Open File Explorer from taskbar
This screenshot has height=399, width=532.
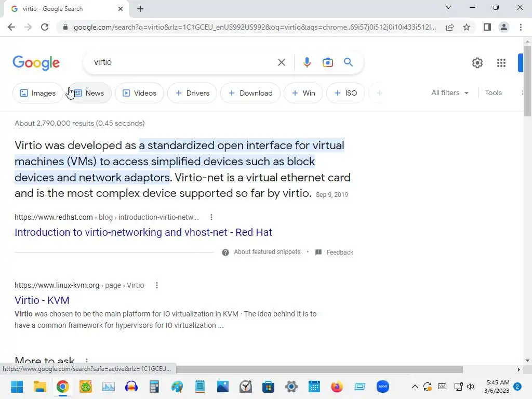(x=39, y=387)
